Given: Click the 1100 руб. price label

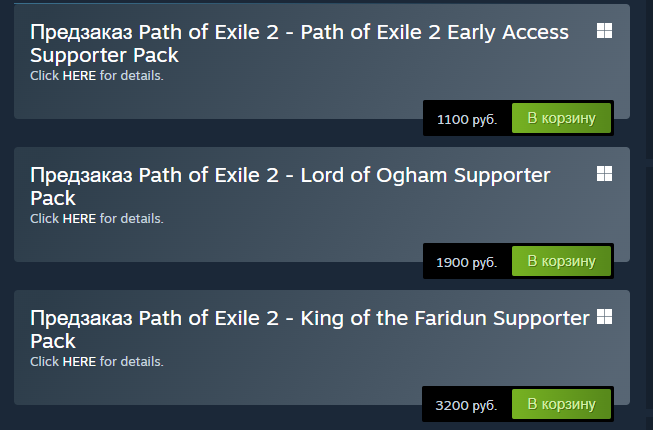Looking at the screenshot, I should click(467, 120).
